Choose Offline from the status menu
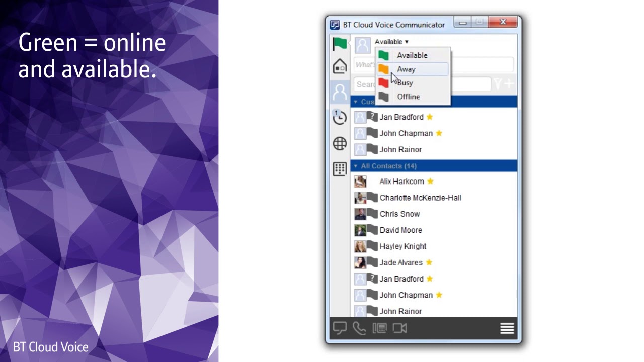The height and width of the screenshot is (362, 644). coord(413,97)
